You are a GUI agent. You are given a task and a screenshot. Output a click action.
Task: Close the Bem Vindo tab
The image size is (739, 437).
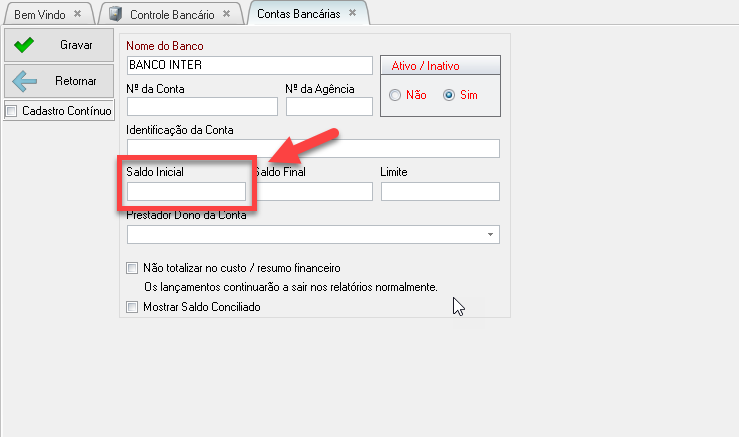tap(77, 14)
